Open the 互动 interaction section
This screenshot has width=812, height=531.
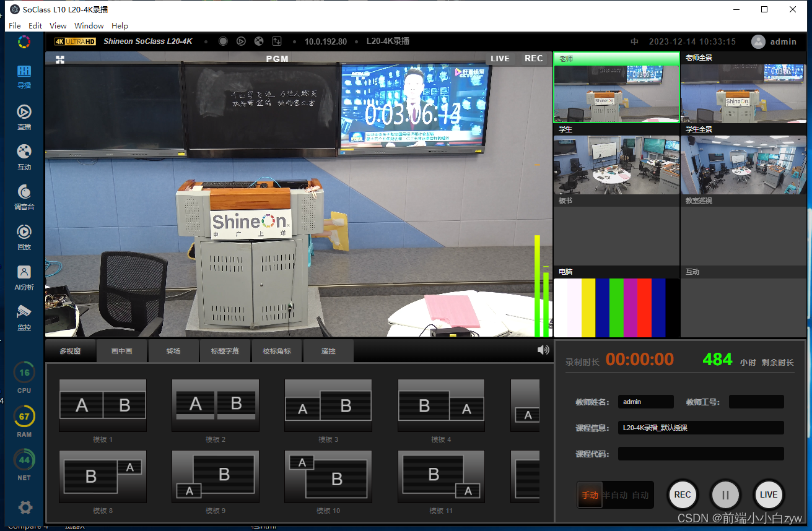[x=24, y=157]
